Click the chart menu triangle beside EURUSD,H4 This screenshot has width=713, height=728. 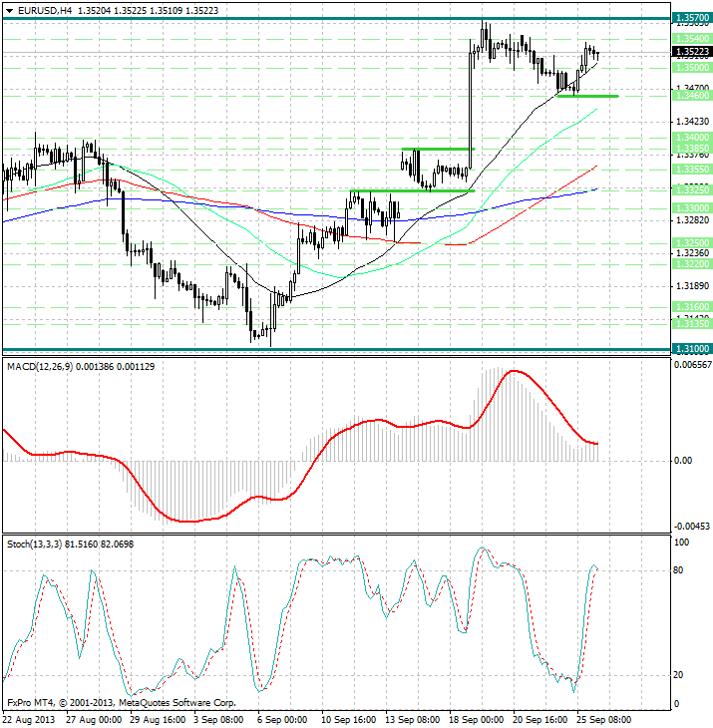click(x=10, y=11)
